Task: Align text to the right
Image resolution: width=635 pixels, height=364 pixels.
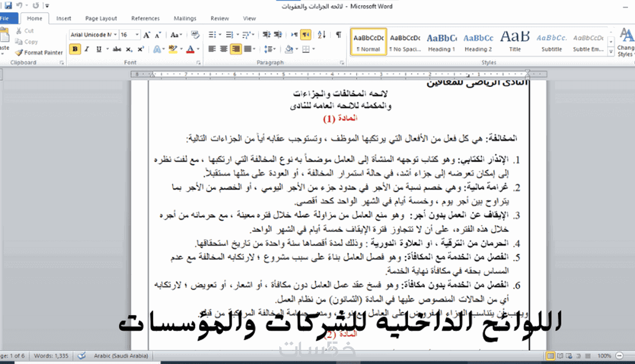Action: pos(235,49)
